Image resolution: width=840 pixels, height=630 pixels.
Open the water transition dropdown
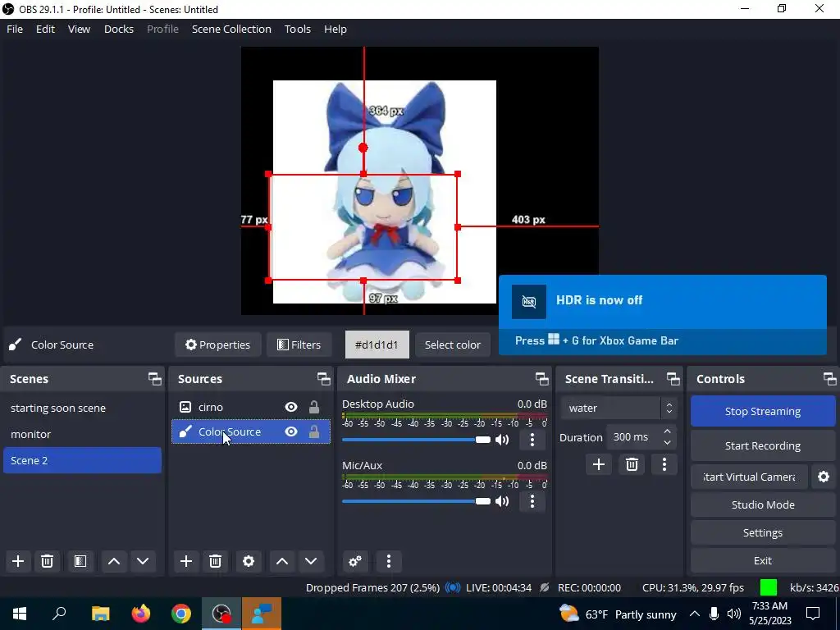point(619,409)
